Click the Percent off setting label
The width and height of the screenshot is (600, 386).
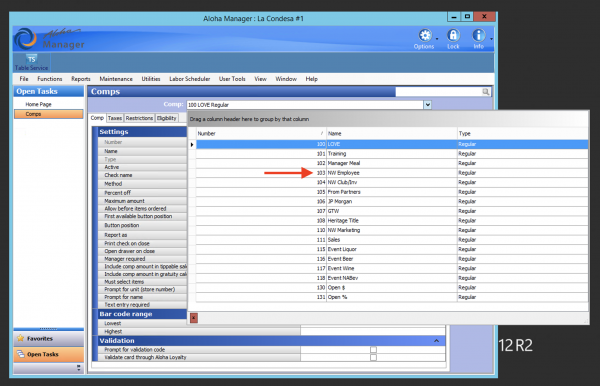point(117,193)
